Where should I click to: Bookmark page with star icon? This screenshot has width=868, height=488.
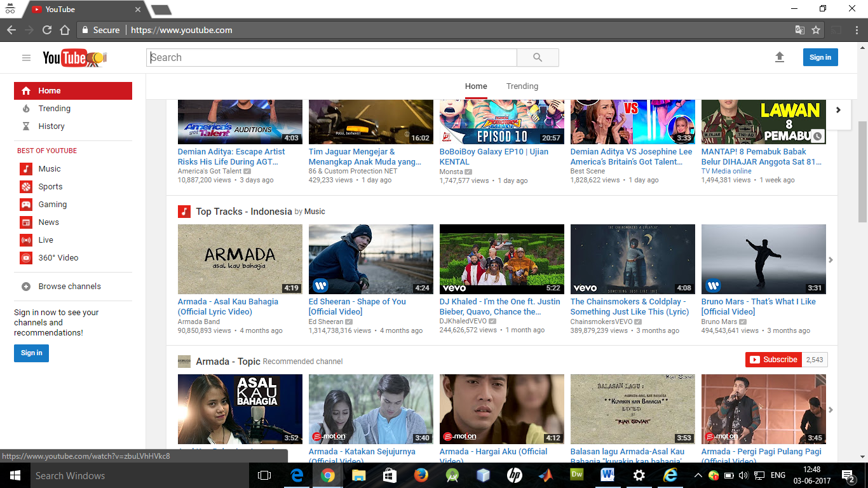click(x=816, y=30)
